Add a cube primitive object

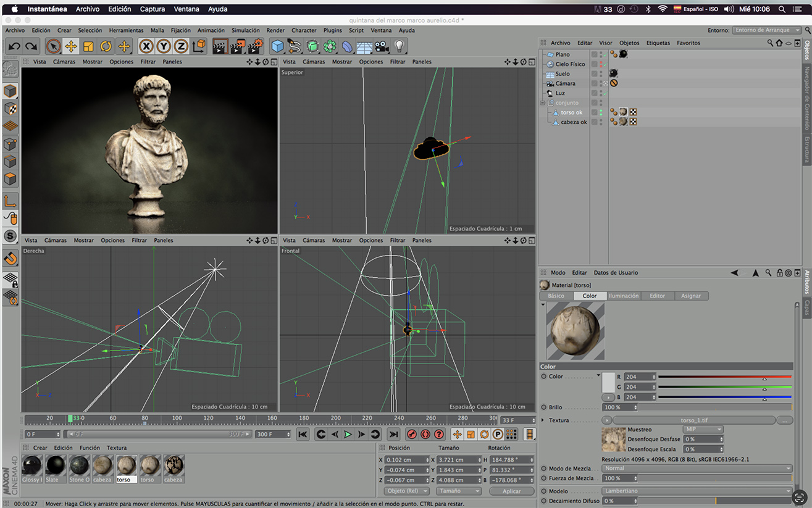click(x=278, y=46)
